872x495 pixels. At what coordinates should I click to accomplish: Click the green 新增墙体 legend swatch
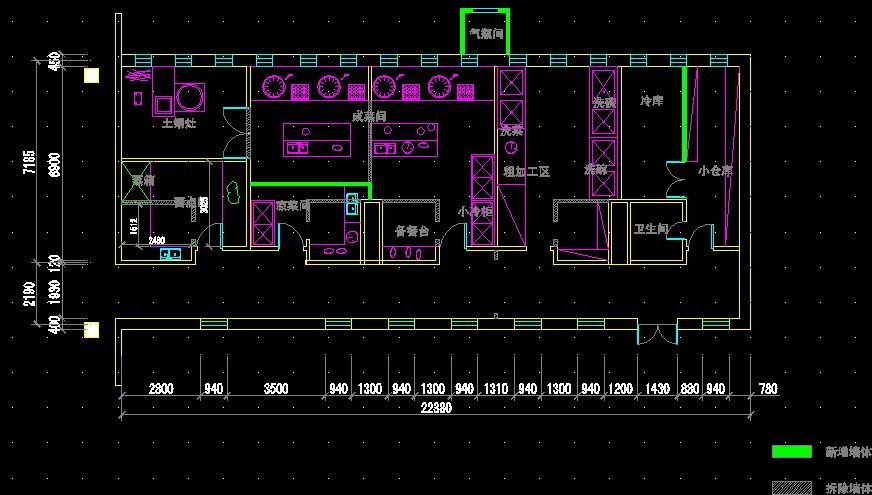pyautogui.click(x=791, y=452)
